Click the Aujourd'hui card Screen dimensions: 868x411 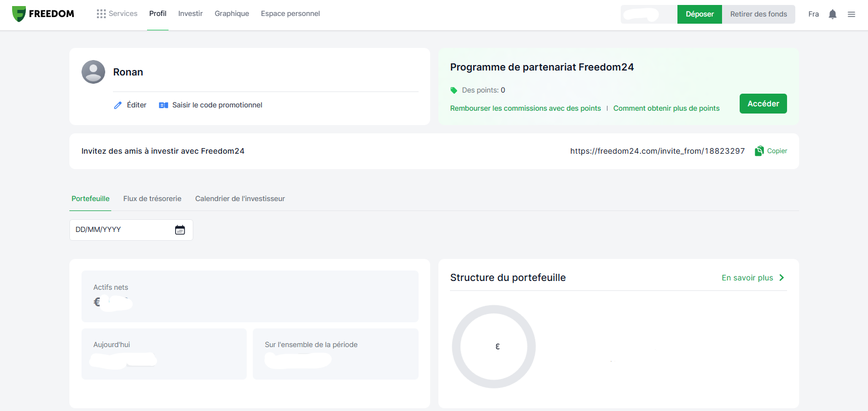164,354
